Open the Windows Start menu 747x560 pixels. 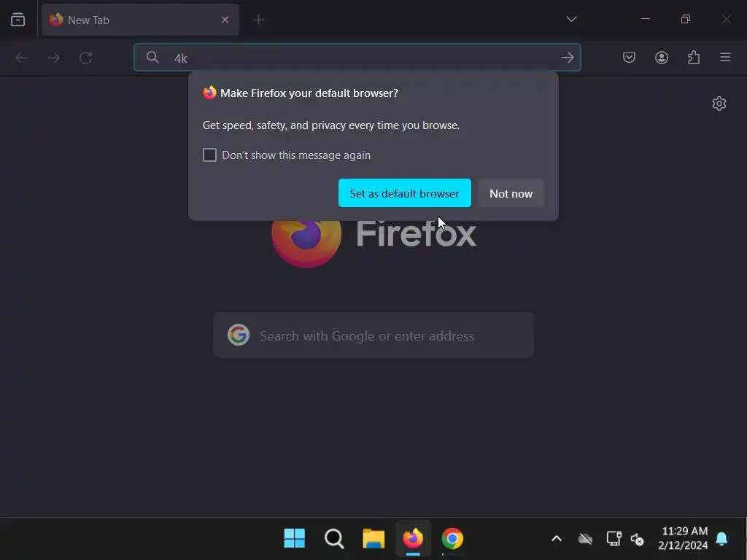click(295, 538)
